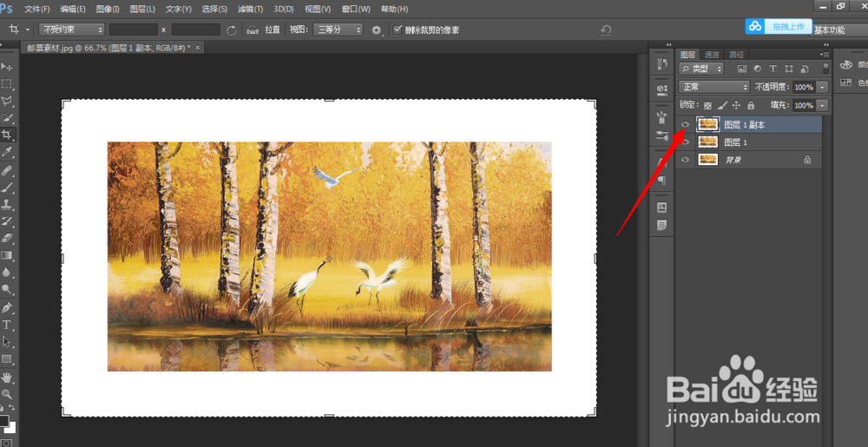868x447 pixels.
Task: Select the Quick Selection tool
Action: [7, 118]
